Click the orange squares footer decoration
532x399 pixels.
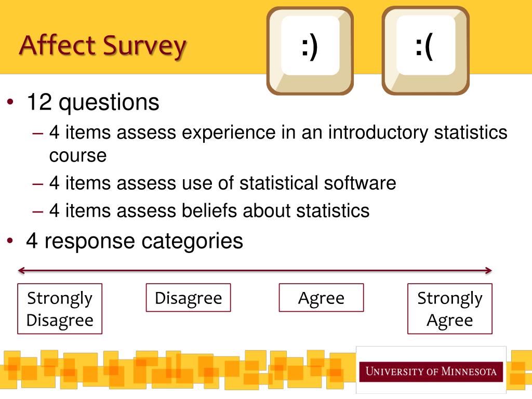tap(178, 370)
